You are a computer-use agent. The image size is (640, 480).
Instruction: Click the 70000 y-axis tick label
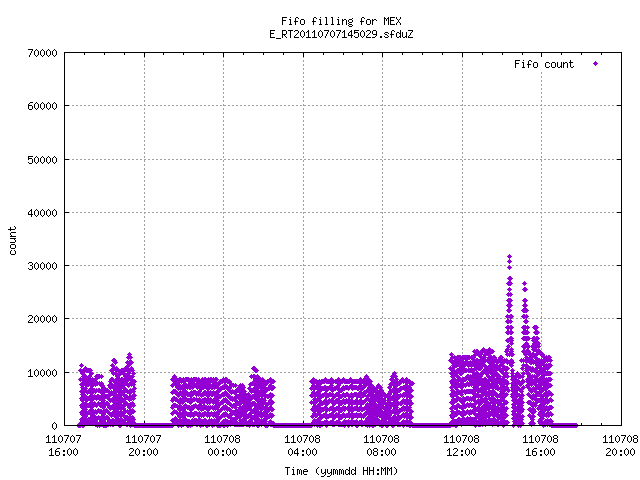[42, 53]
